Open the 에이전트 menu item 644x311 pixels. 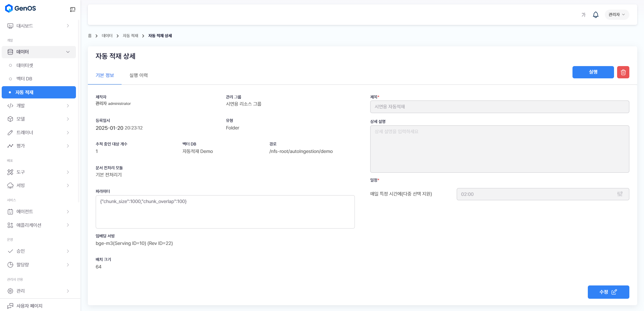[25, 212]
